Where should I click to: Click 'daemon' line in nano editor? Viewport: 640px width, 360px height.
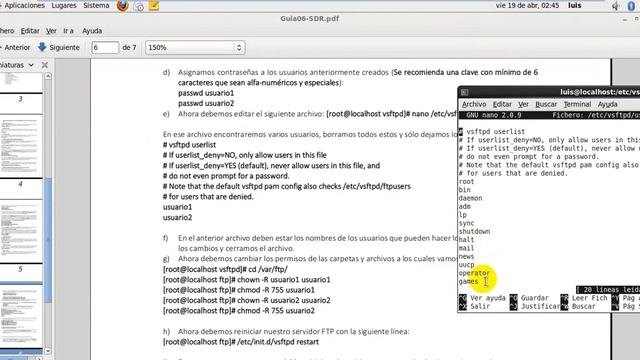[471, 198]
